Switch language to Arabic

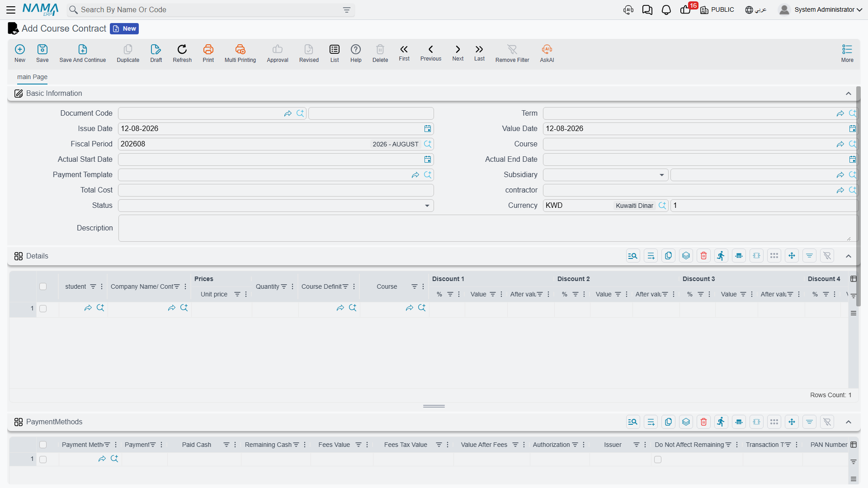coord(756,10)
